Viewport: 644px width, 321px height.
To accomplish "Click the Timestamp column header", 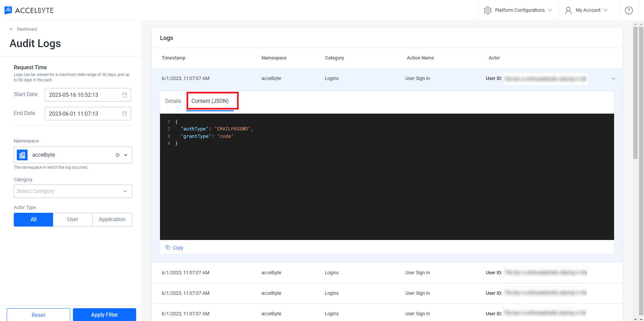I will click(173, 58).
